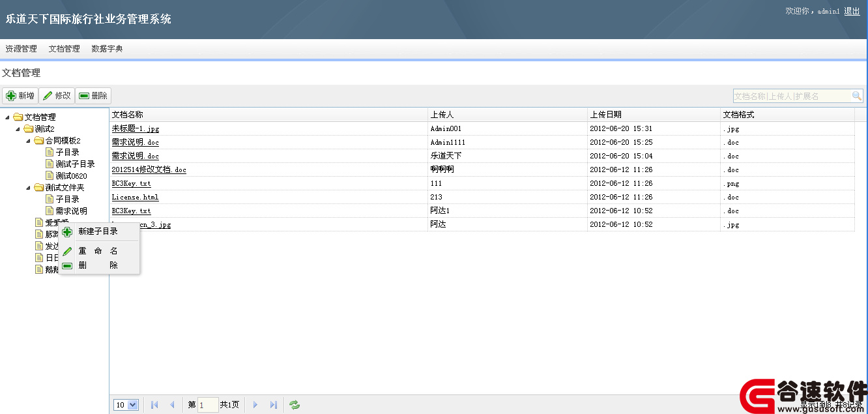This screenshot has height=414, width=868.
Task: Click the 删除 toolbar button
Action: tap(93, 96)
